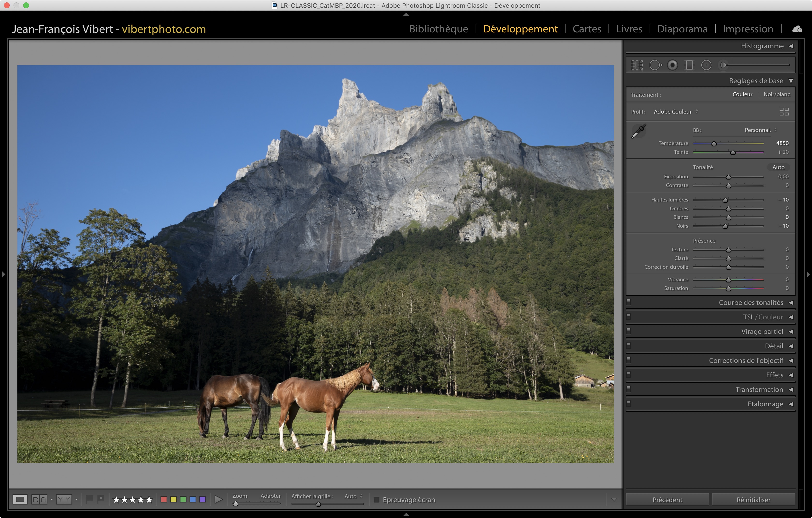Switch to the Bibliothèque module

438,29
